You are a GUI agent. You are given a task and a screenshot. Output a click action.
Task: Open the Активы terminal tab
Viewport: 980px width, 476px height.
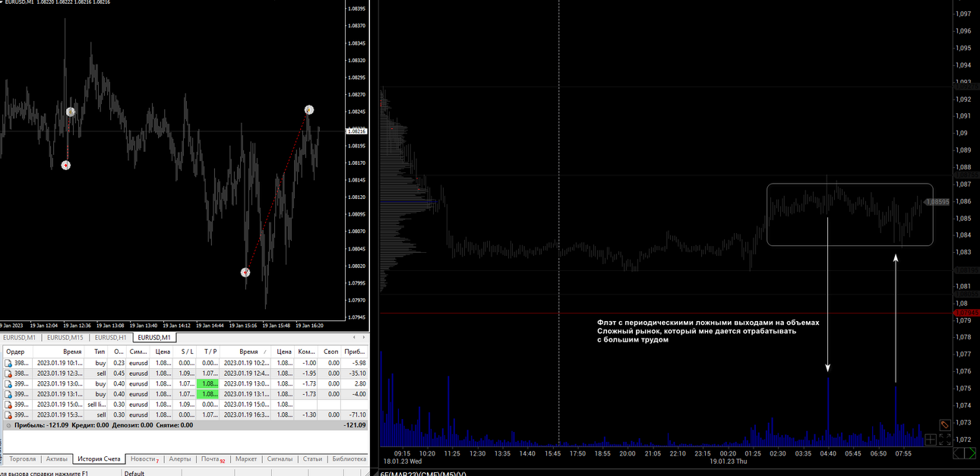click(57, 459)
